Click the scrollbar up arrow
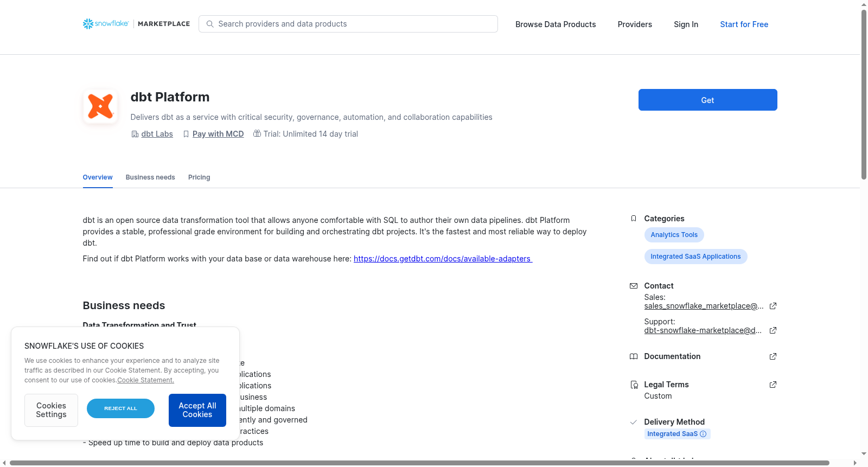The image size is (868, 467). (x=864, y=4)
